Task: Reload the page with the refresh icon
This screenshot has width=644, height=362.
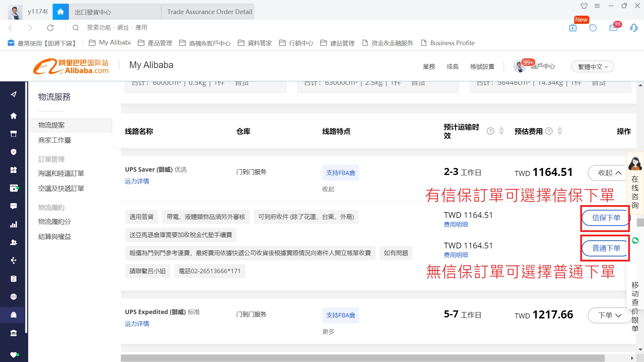Action: point(50,28)
